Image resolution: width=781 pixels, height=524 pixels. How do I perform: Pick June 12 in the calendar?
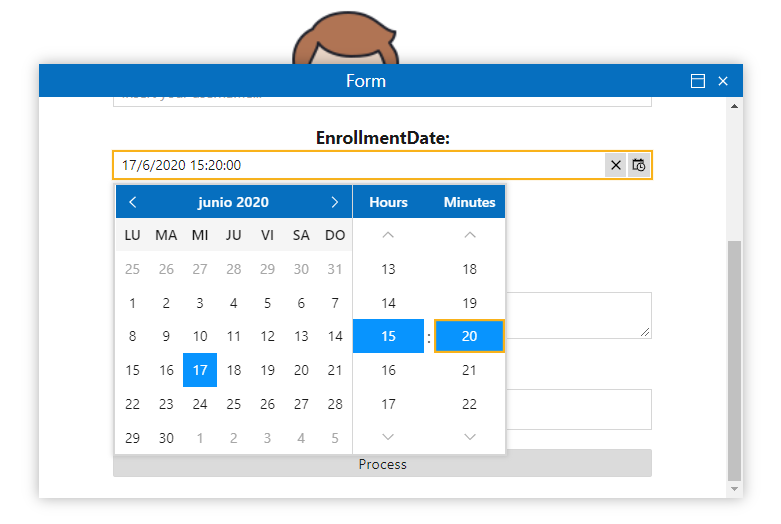(x=267, y=336)
